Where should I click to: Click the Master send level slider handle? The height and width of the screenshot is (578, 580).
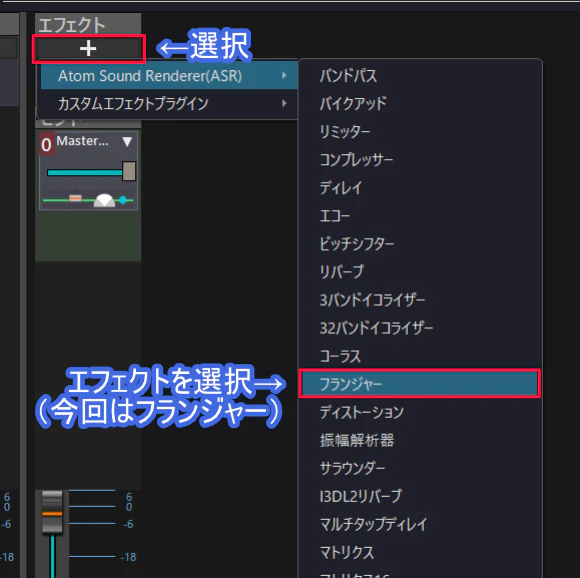coord(129,171)
